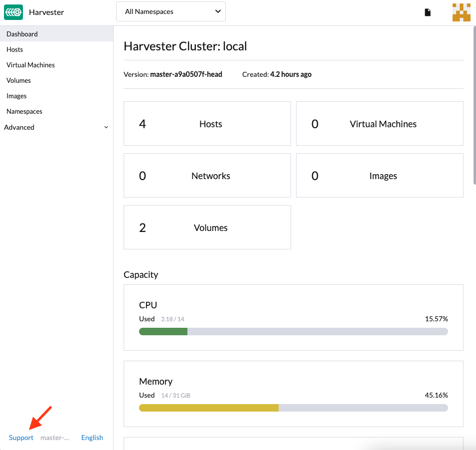This screenshot has width=476, height=450.
Task: Click the CPU usage progress bar
Action: click(x=293, y=331)
